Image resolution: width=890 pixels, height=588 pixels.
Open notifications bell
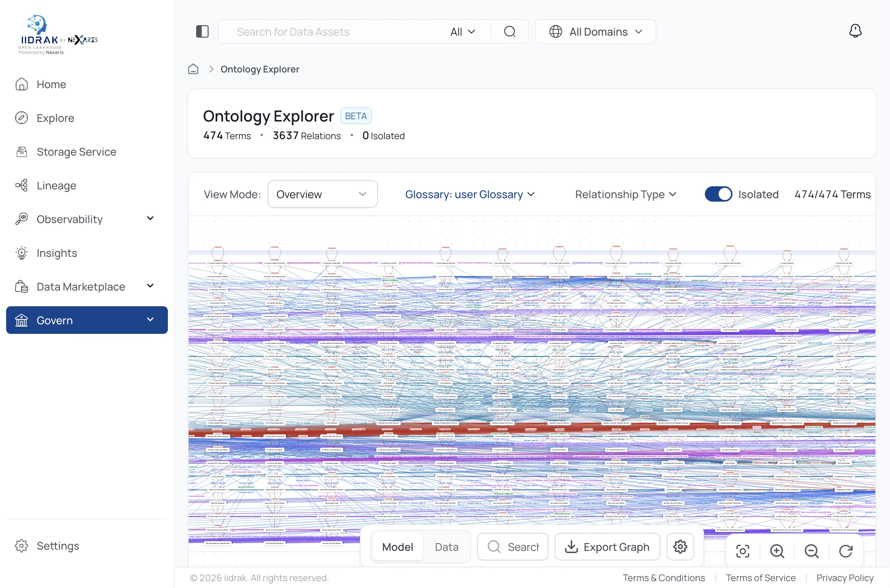pos(855,31)
